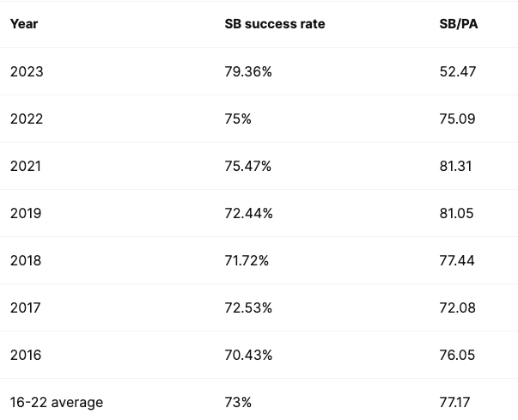Viewport: 518px width, 420px height.
Task: Click the 81.31 SB/PA value
Action: click(455, 166)
